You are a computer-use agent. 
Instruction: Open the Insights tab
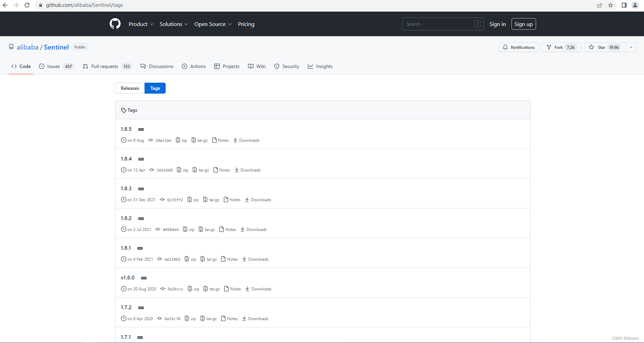coord(320,66)
